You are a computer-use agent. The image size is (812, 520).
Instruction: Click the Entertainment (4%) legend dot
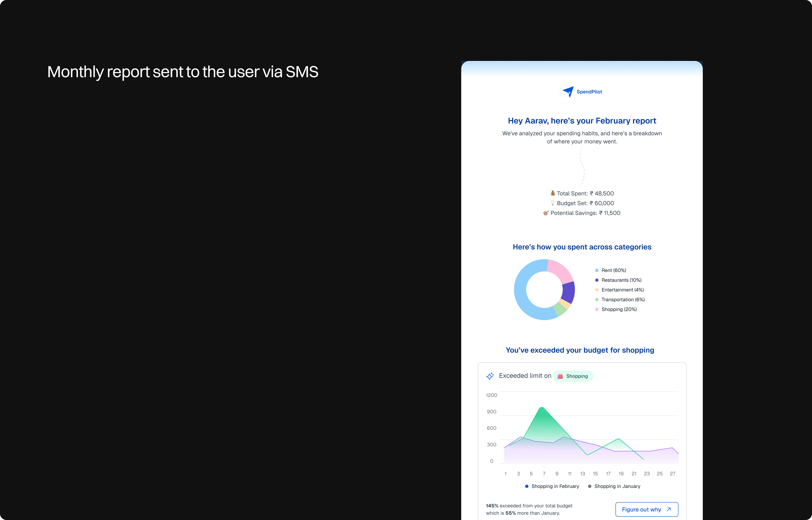click(x=597, y=290)
